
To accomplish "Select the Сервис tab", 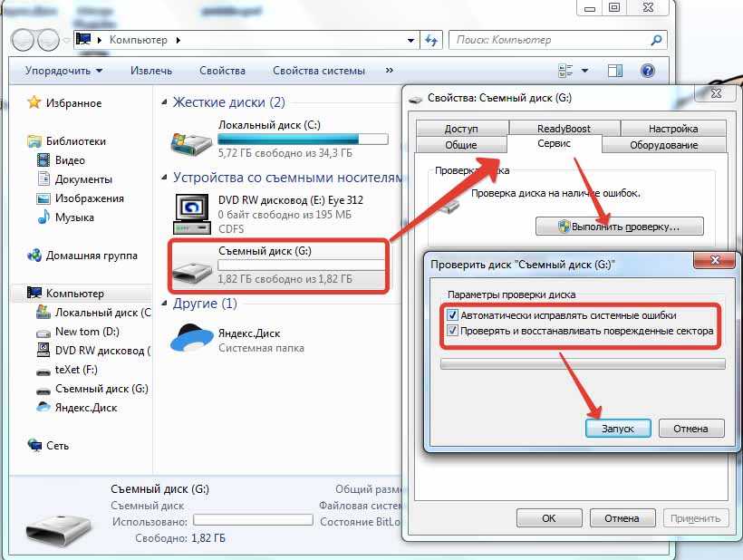I will [554, 143].
